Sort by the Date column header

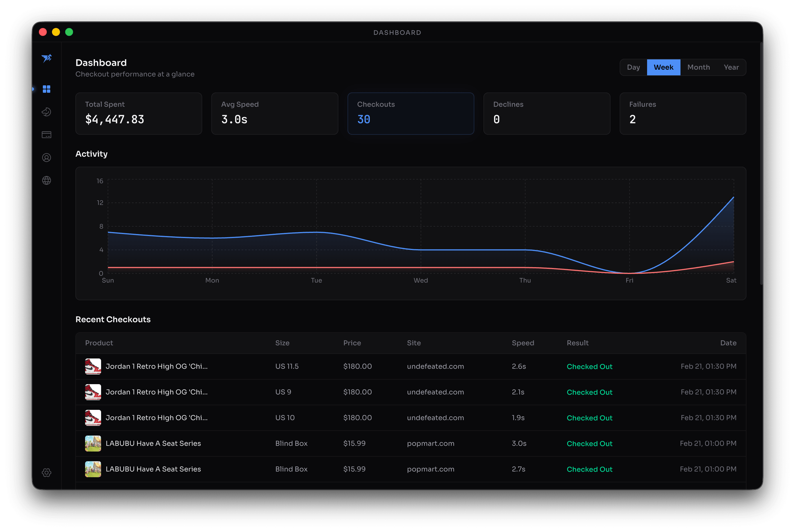(x=728, y=343)
